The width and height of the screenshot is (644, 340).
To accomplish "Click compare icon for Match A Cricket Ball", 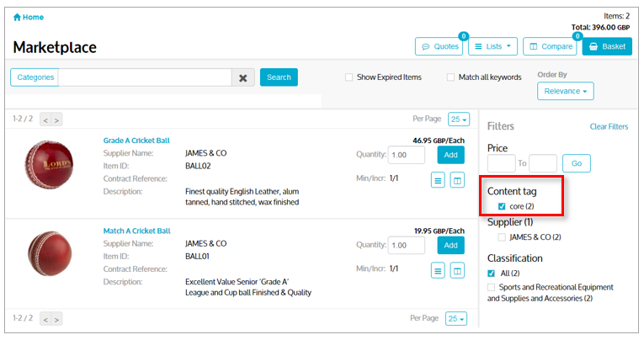I will [457, 270].
